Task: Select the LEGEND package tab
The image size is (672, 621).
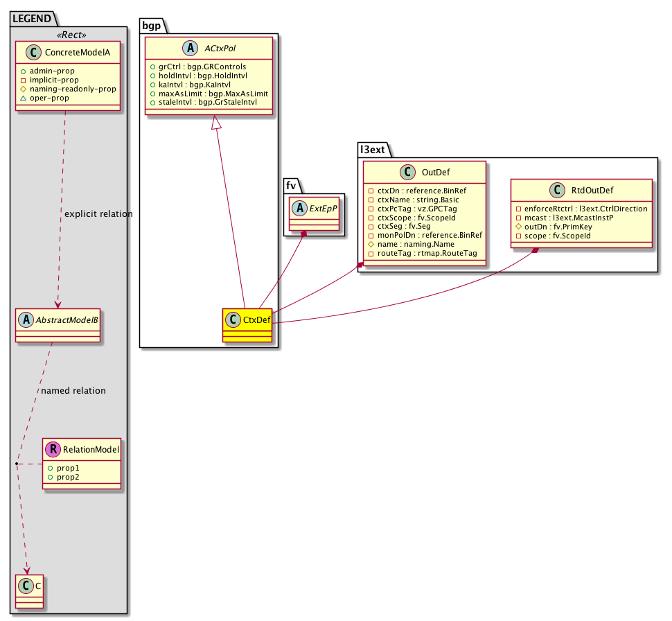Action: tap(30, 19)
